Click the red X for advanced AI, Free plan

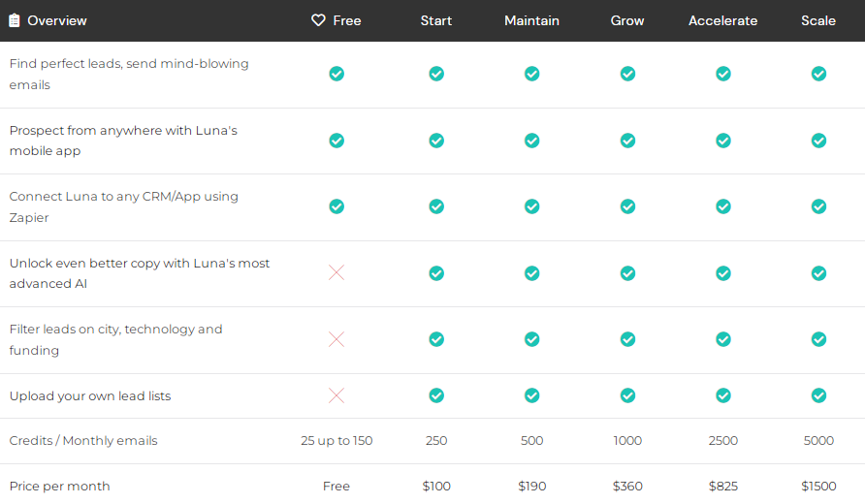336,273
